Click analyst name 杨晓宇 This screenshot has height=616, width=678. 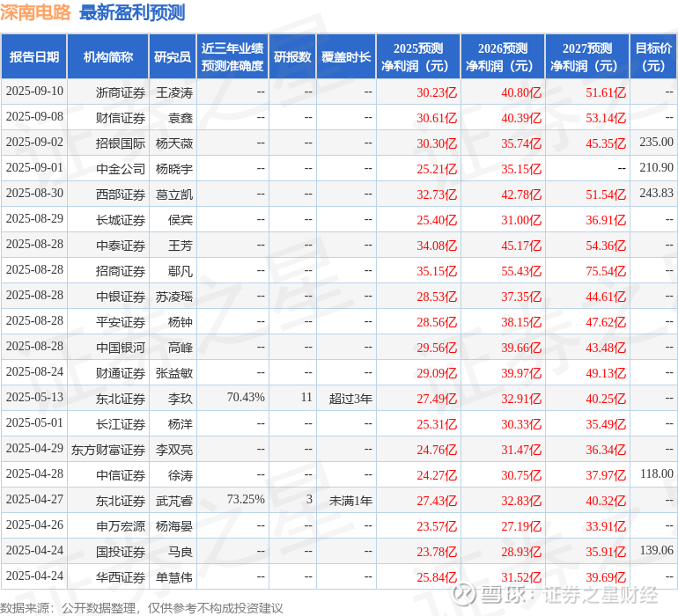click(174, 169)
